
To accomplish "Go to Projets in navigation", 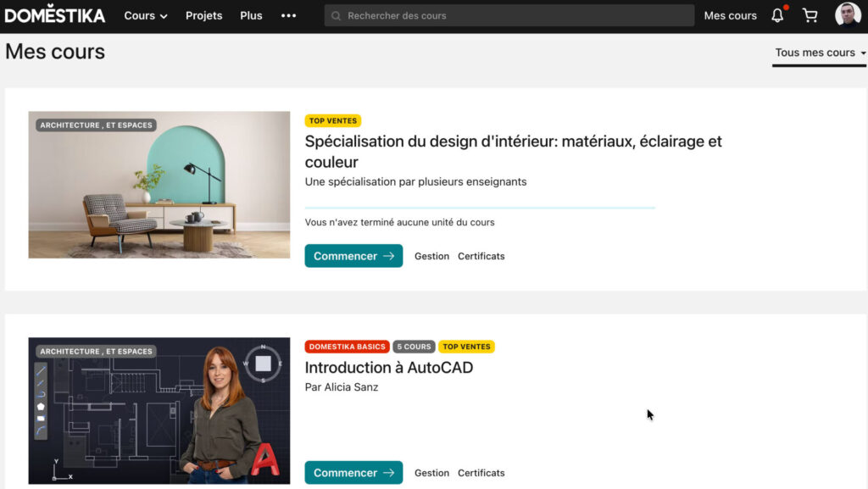I will pos(203,15).
